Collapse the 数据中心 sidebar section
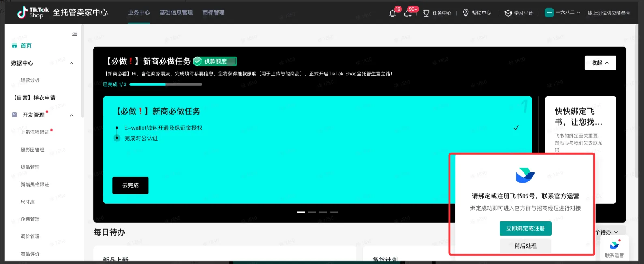The height and width of the screenshot is (264, 644). click(x=71, y=63)
